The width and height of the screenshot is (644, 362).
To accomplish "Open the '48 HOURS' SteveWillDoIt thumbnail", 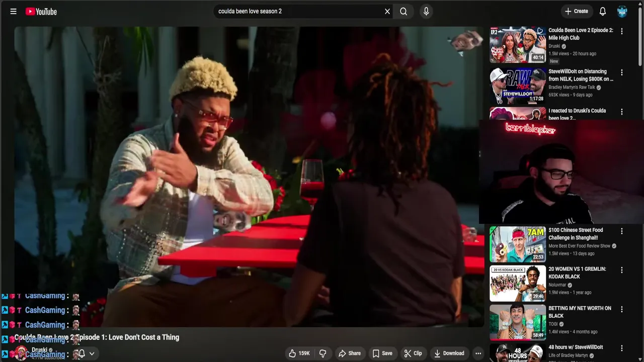I will click(518, 353).
